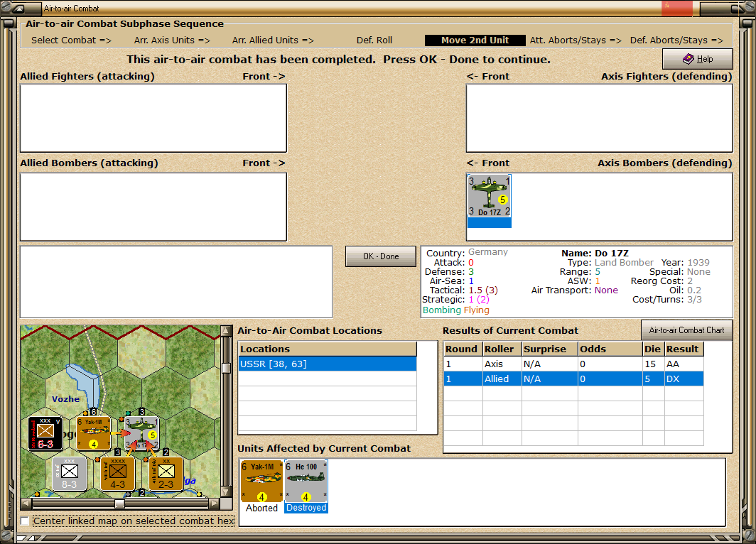
Task: Click the Flying status text
Action: (x=476, y=310)
